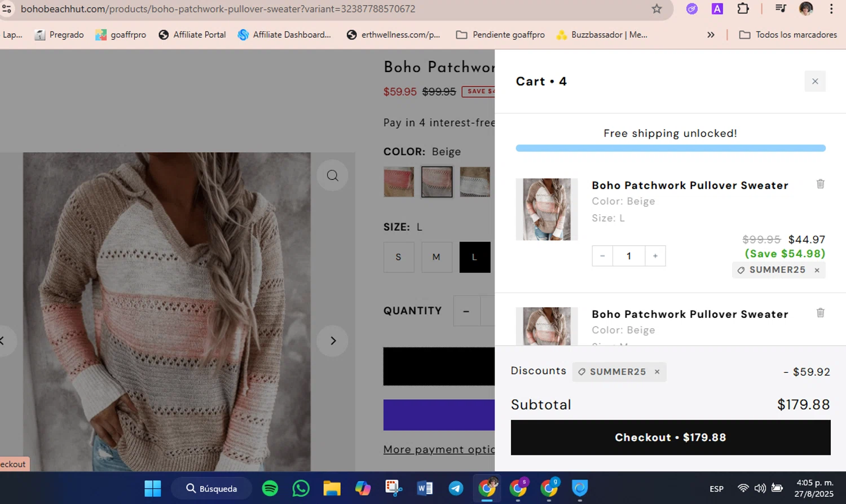The image size is (846, 504).
Task: Open Copilot from the taskbar
Action: point(363,488)
